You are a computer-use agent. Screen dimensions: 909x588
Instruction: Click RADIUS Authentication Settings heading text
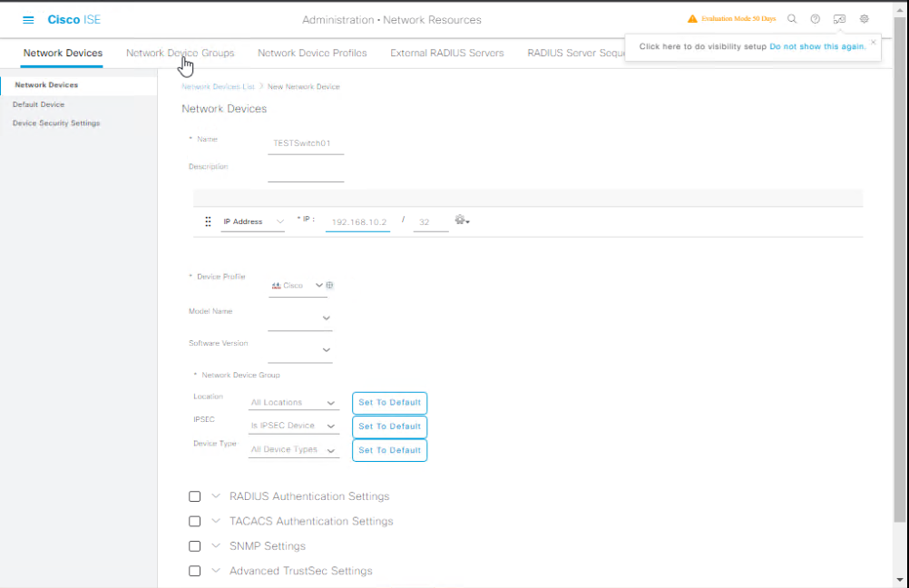[x=309, y=496]
